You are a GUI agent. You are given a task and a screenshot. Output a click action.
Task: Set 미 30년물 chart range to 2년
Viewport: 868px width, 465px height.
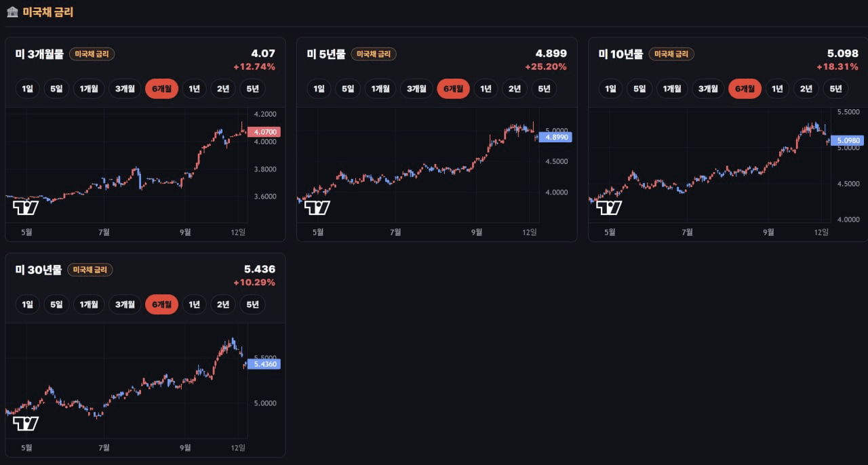pyautogui.click(x=223, y=304)
